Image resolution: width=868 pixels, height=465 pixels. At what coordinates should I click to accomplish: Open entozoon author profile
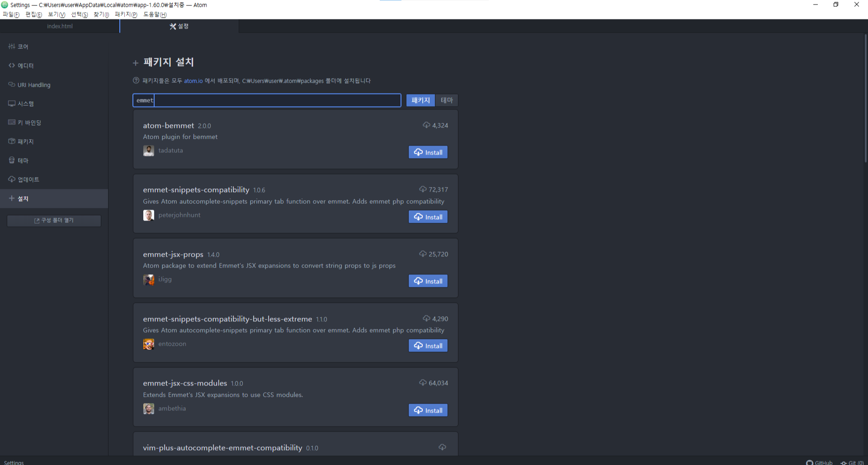[172, 344]
